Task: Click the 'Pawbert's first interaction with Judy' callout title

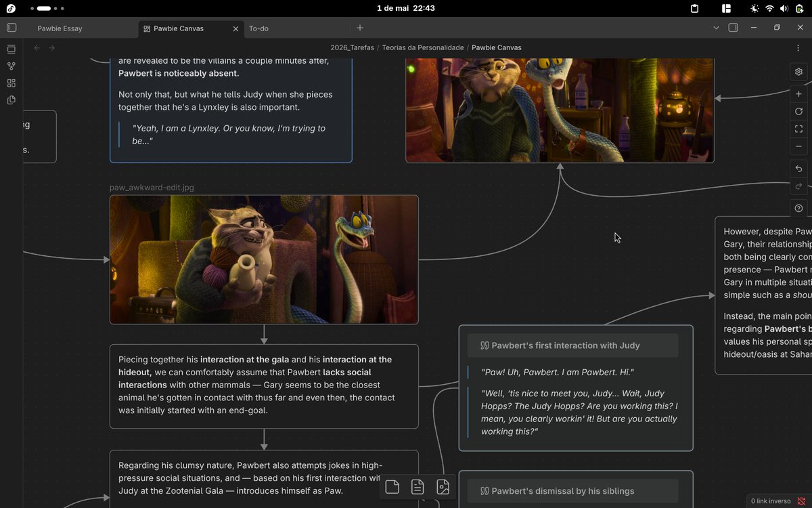Action: pos(566,345)
